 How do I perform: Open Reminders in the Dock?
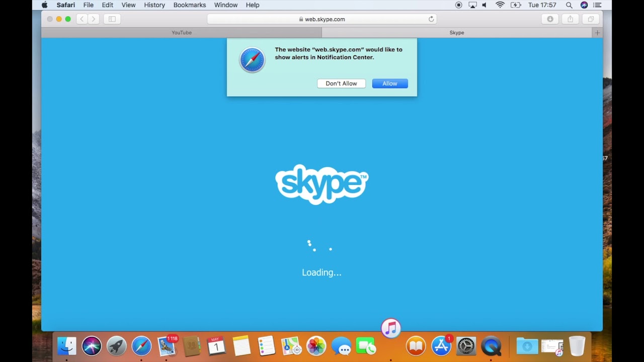(266, 346)
